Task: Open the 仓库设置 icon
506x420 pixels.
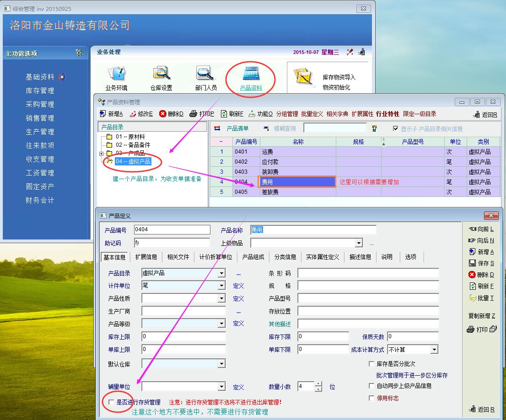Action: click(x=161, y=73)
